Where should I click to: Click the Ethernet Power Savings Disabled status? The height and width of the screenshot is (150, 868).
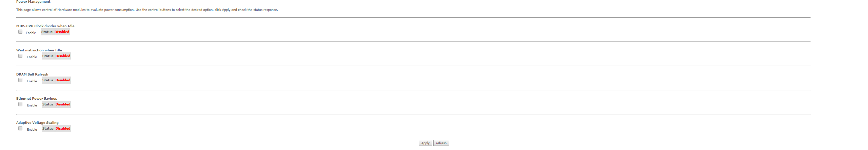pos(63,104)
